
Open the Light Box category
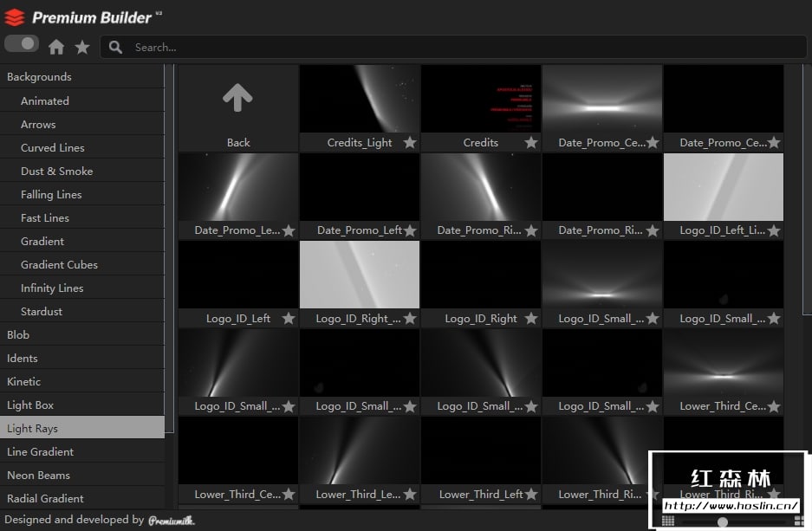coord(82,405)
